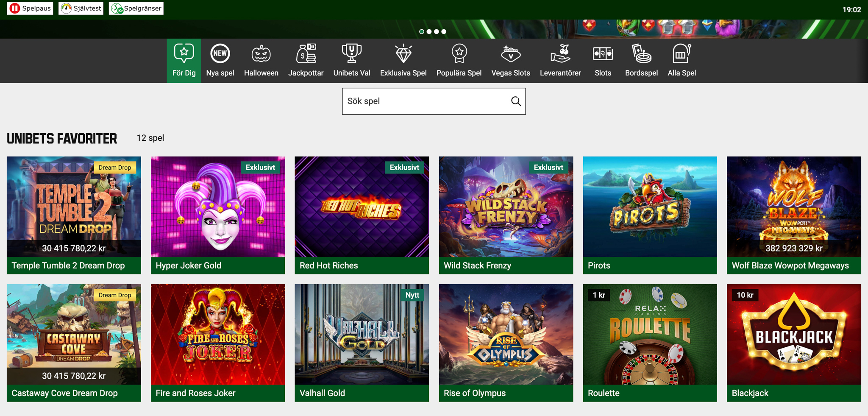
Task: Open the Jackpottar money bag icon
Action: point(306,53)
